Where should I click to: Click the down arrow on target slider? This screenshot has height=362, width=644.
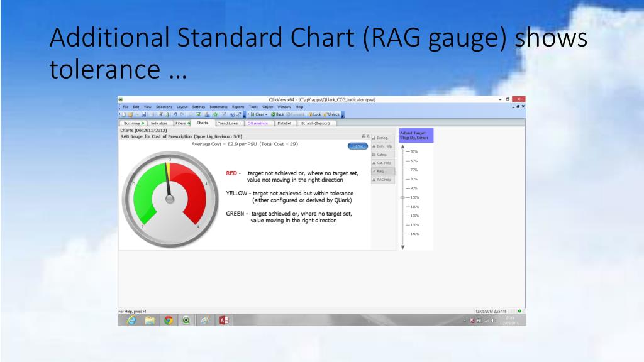pos(403,247)
